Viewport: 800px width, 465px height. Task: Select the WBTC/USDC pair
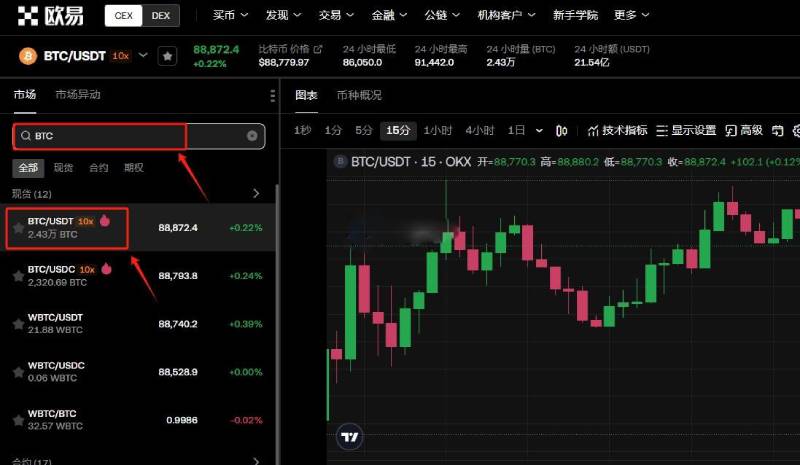138,372
